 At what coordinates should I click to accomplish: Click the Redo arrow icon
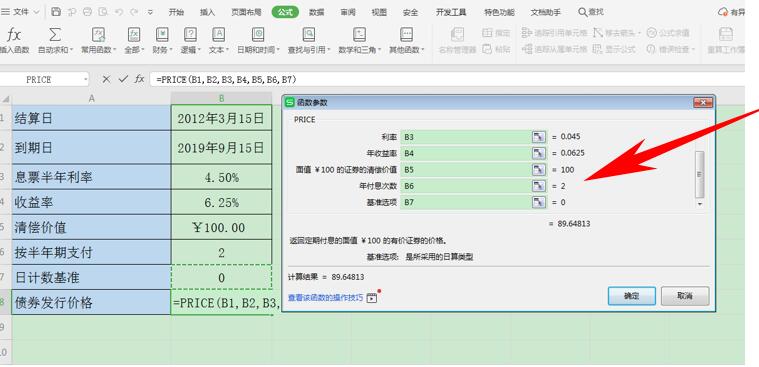coord(134,12)
